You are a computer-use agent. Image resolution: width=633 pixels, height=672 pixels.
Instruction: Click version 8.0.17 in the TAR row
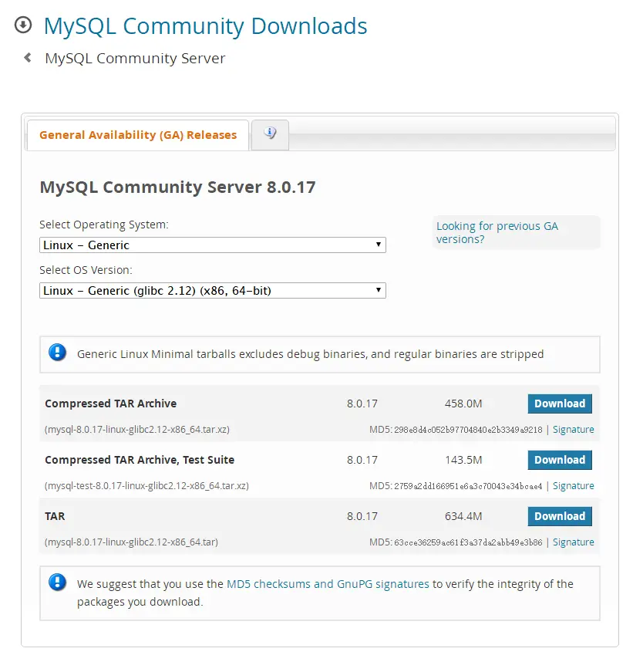(x=362, y=516)
